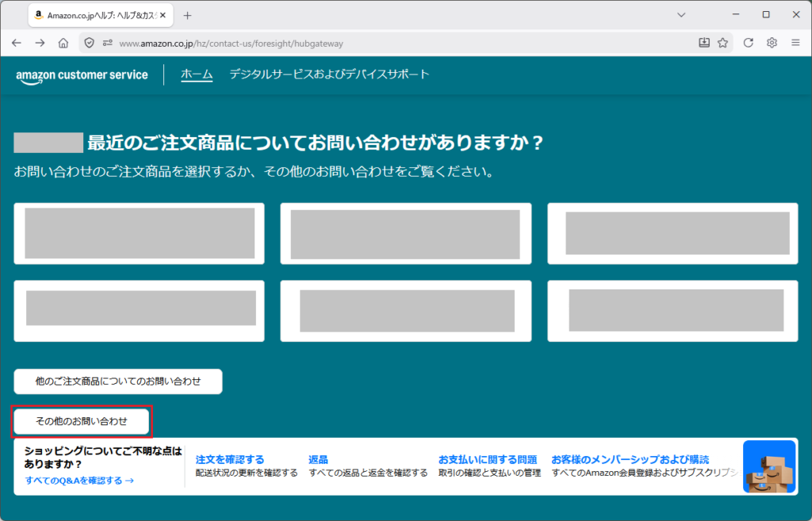Open すべてのQ&Aを確認する link

click(79, 481)
